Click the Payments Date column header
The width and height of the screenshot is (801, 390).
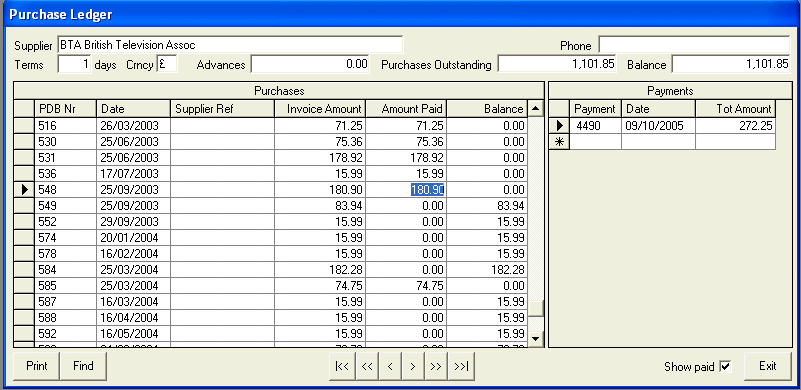tap(658, 109)
